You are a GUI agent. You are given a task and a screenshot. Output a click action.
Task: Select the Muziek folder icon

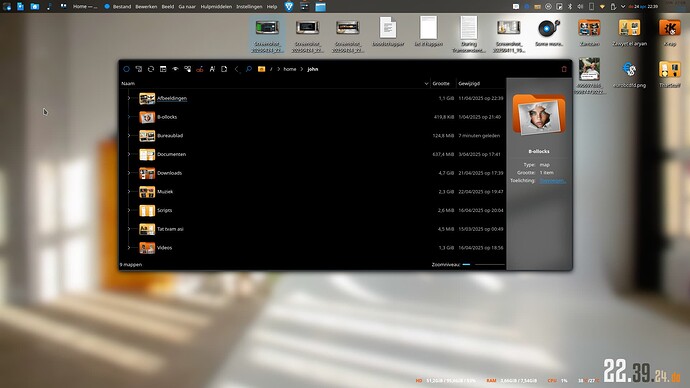[147, 192]
